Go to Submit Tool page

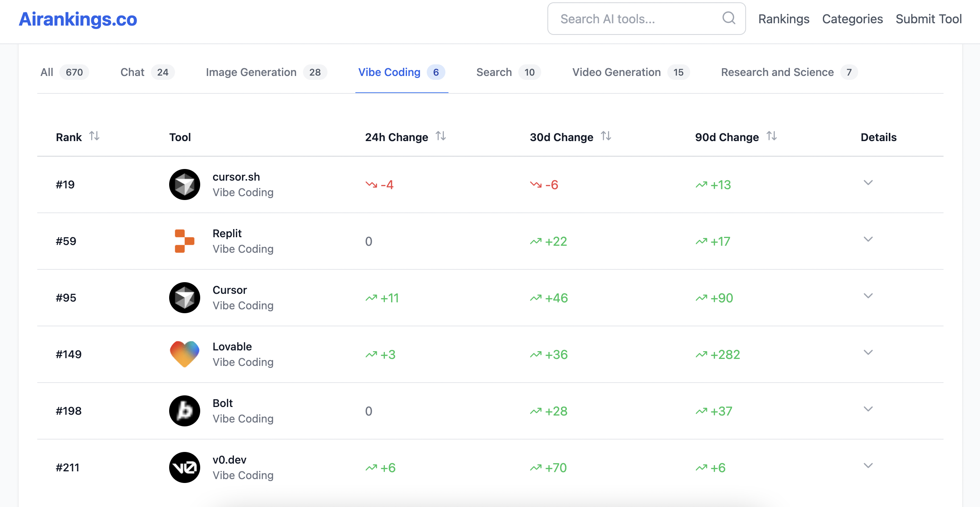point(928,19)
